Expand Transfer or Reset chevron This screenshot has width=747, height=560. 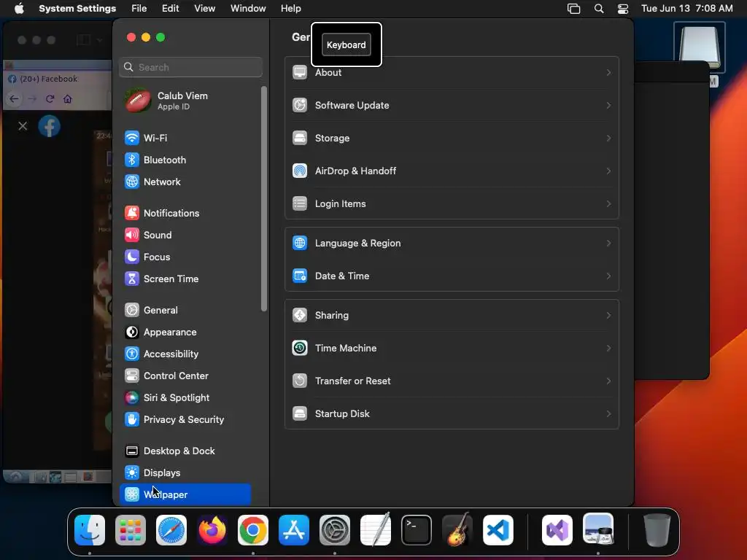pos(608,381)
